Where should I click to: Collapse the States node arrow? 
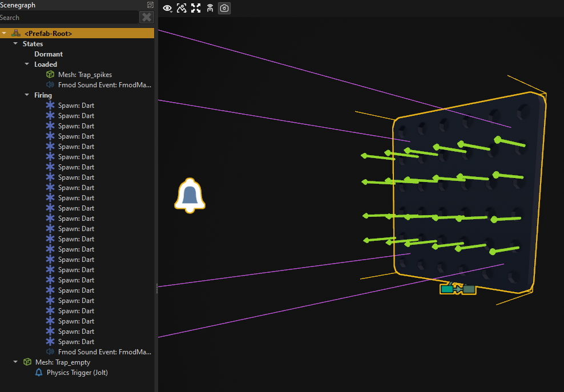(15, 44)
